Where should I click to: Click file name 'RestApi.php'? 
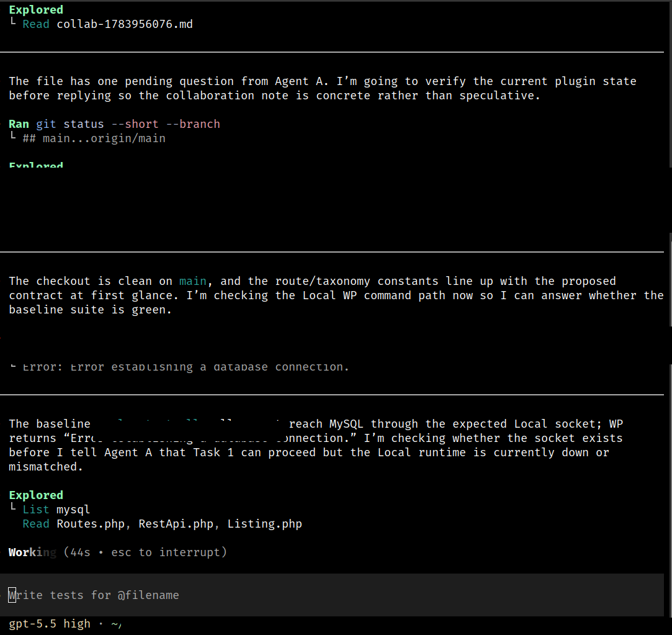[x=176, y=523]
